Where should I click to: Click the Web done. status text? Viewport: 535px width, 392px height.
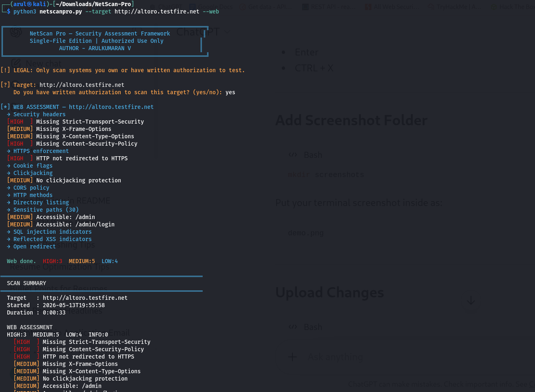click(x=22, y=261)
